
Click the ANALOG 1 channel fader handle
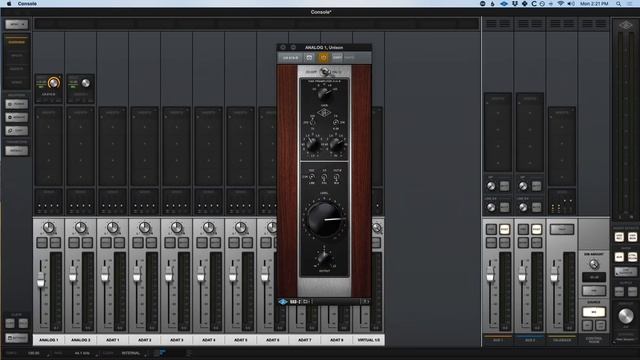(41, 280)
